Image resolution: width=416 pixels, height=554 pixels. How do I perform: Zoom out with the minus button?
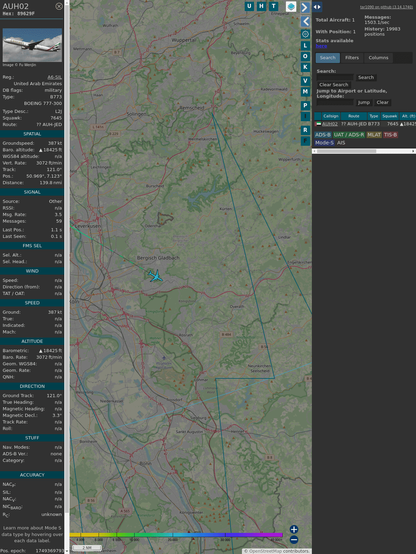pyautogui.click(x=294, y=540)
